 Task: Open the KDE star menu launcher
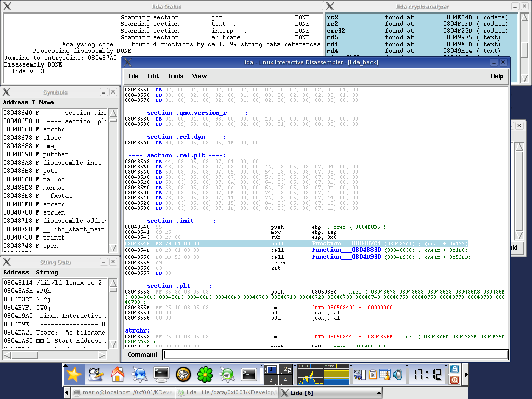[74, 375]
